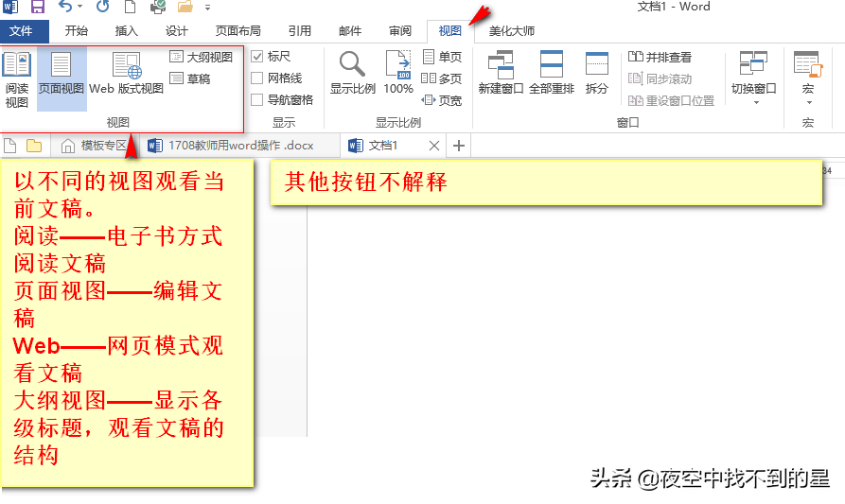Choose 页宽 page width zoom

442,100
